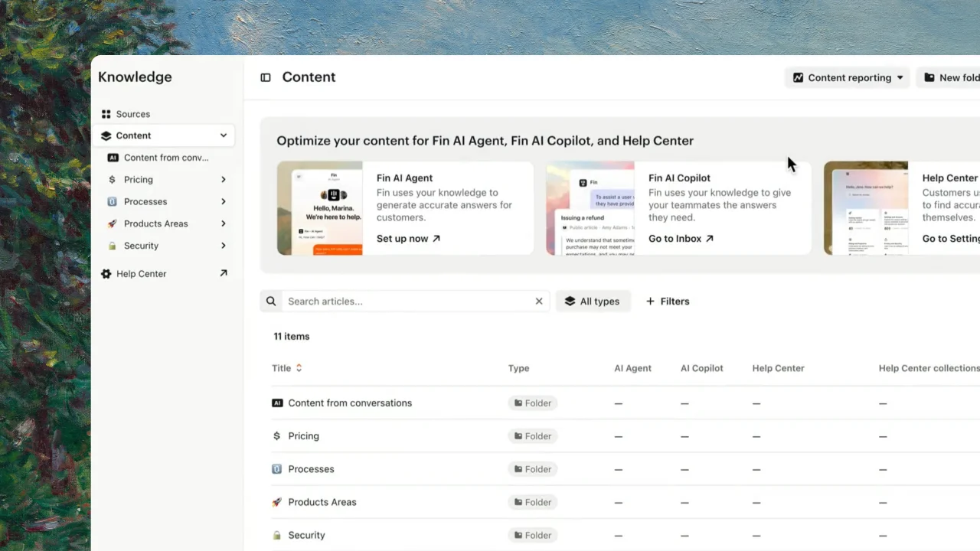Open Content from conv... sidebar item
The image size is (980, 551).
pyautogui.click(x=166, y=158)
